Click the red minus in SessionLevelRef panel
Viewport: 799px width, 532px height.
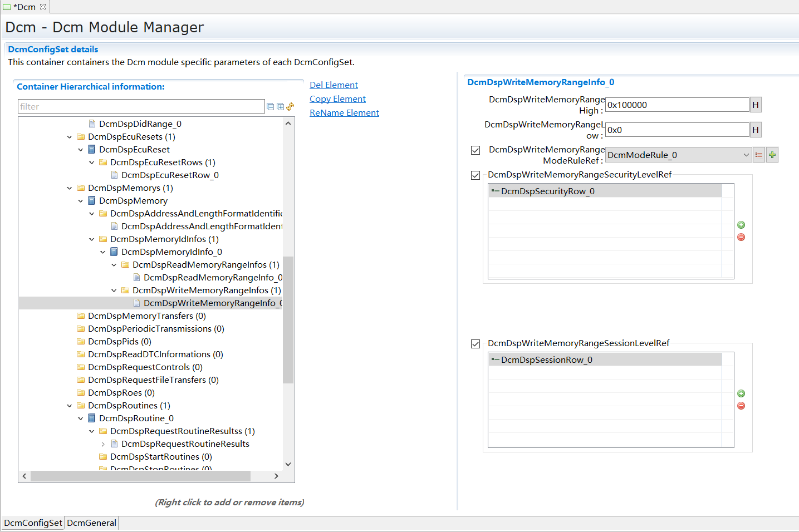741,406
